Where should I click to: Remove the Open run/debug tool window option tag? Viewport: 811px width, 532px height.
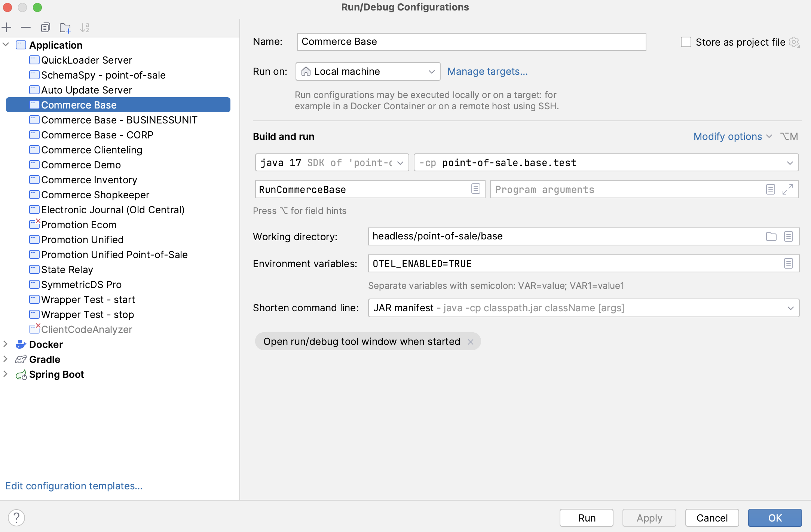click(471, 342)
